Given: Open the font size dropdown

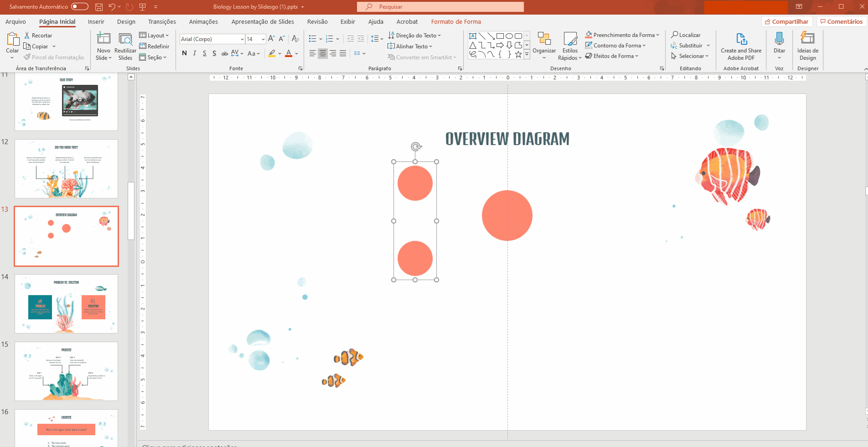Looking at the screenshot, I should [x=263, y=39].
